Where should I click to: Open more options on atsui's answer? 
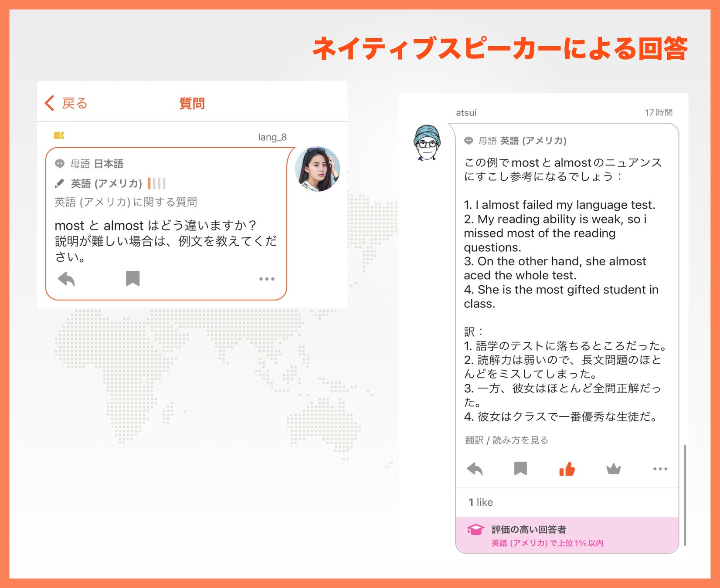660,469
